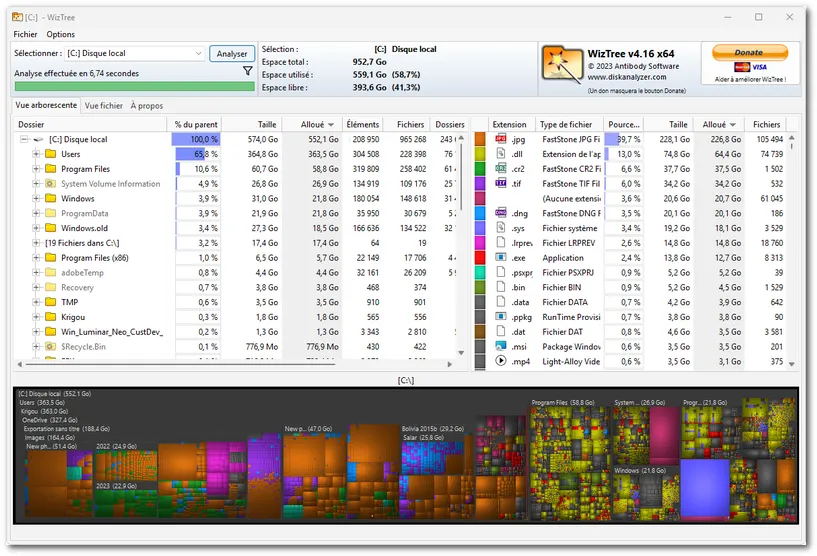Sort extensions by Pource... column header
The width and height of the screenshot is (817, 556).
tap(624, 125)
